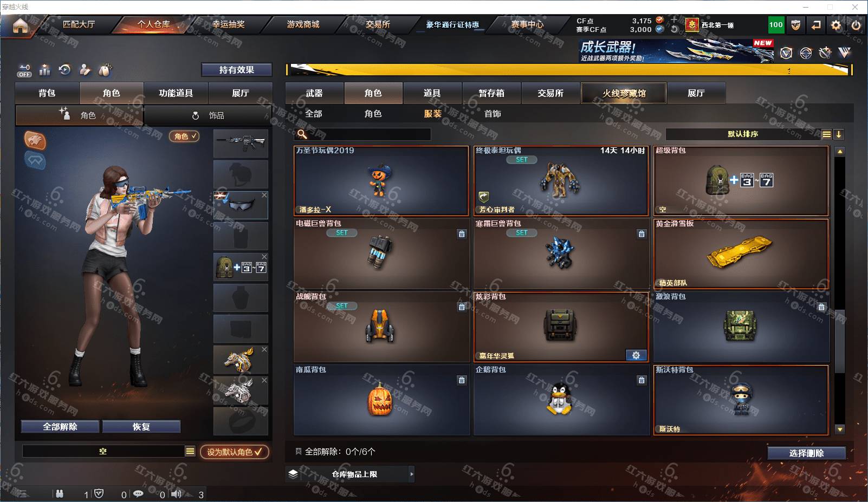Switch to the 火线珍藏馆 tab

(624, 93)
